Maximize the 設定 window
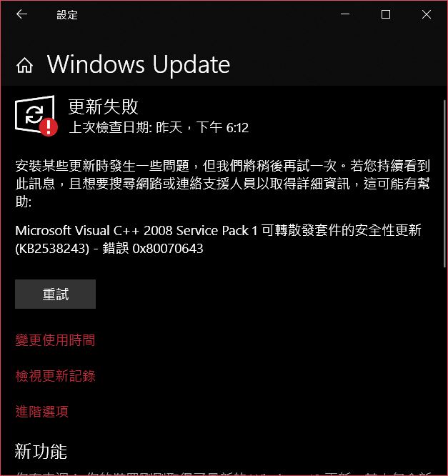448x476 pixels. pos(385,14)
